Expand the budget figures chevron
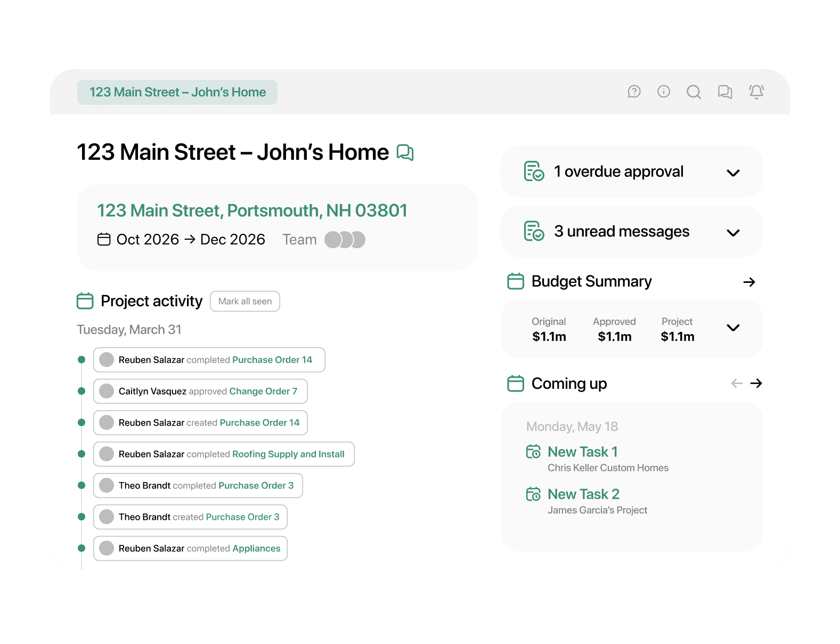This screenshot has height=644, width=840. pos(733,328)
